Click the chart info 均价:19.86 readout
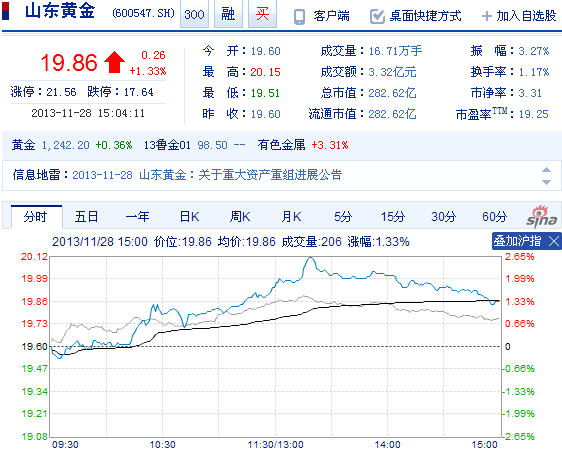The image size is (562, 449). [x=247, y=242]
